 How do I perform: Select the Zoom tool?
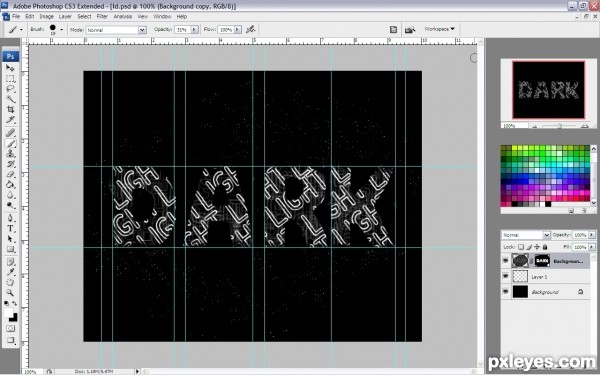tap(10, 293)
